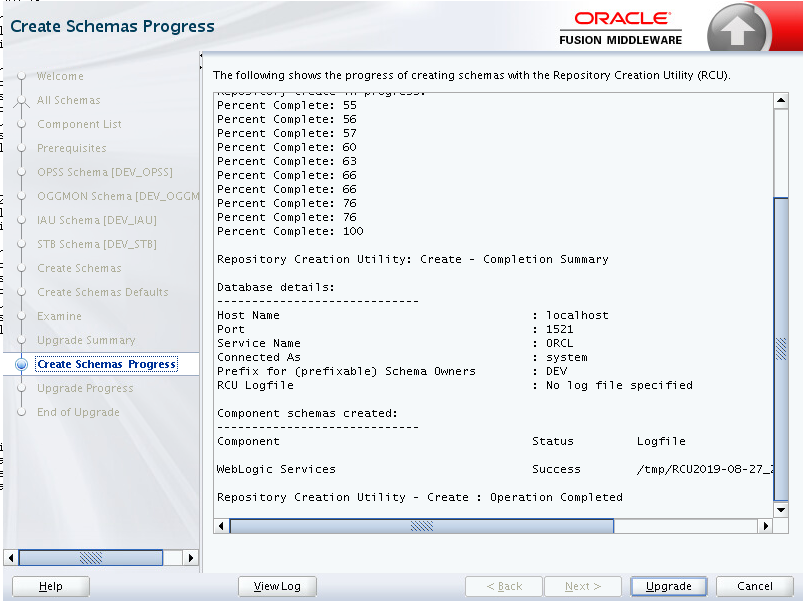Click the 'Service Name' ORCL line
Image resolution: width=806 pixels, height=603 pixels.
(395, 343)
